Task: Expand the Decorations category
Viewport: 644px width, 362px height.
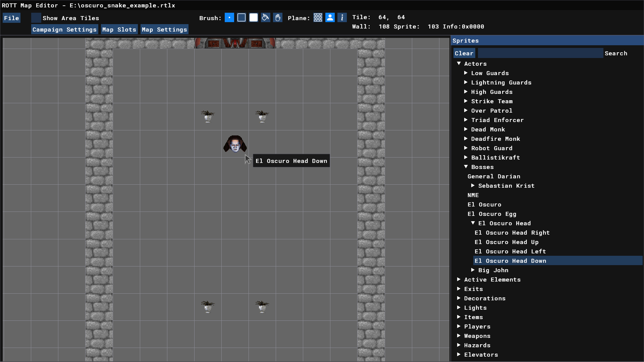Action: (x=459, y=298)
